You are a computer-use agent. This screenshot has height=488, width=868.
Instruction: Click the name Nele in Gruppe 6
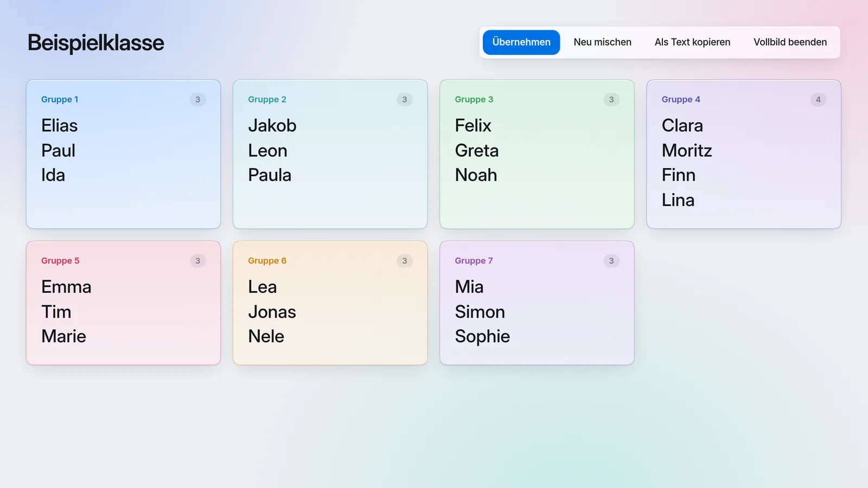266,336
